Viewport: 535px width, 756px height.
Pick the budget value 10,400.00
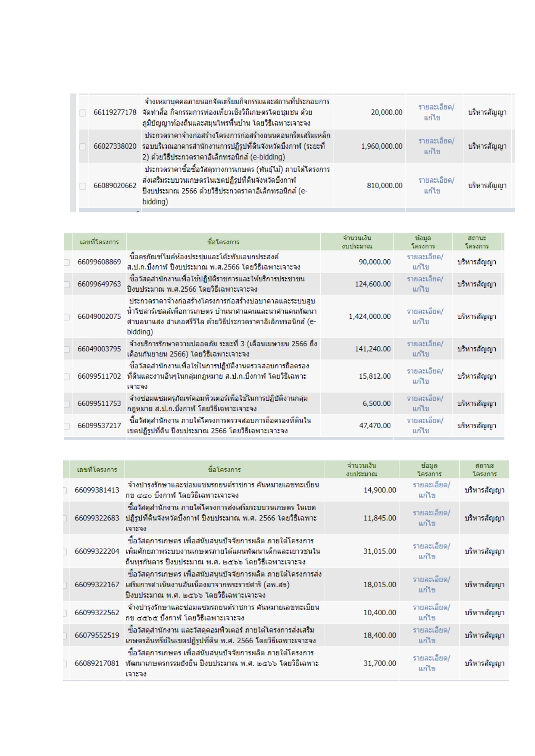tap(380, 613)
